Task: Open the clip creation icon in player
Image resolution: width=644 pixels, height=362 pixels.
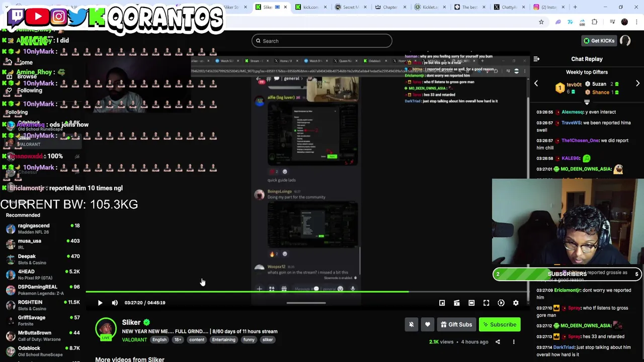Action: [x=457, y=303]
